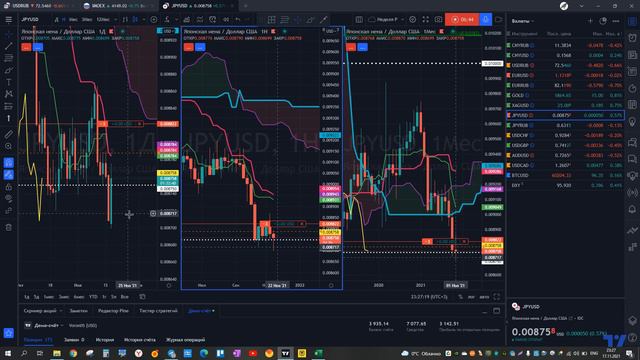The image size is (640, 360).
Task: Click the microphone blue button
Action: point(485,19)
